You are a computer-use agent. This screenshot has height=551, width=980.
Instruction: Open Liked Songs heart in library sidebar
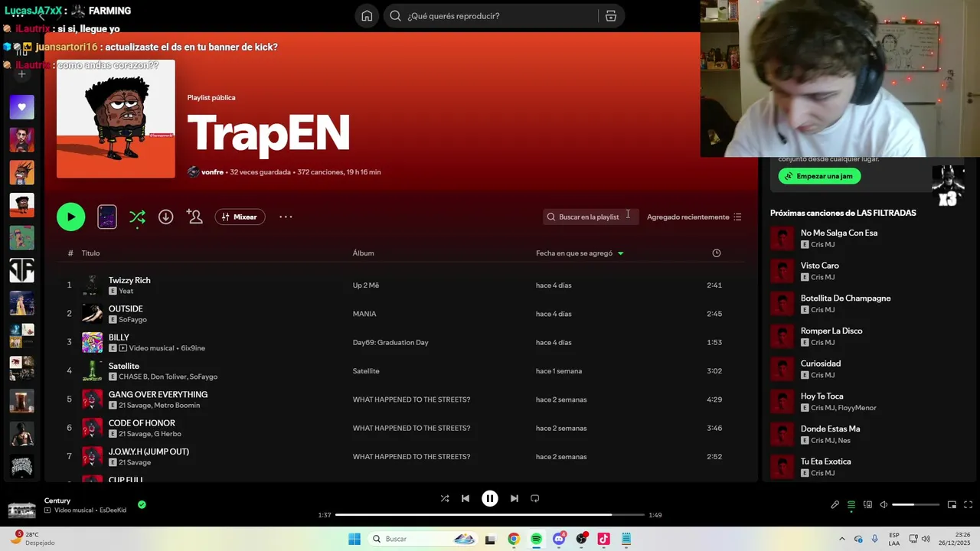(x=21, y=107)
